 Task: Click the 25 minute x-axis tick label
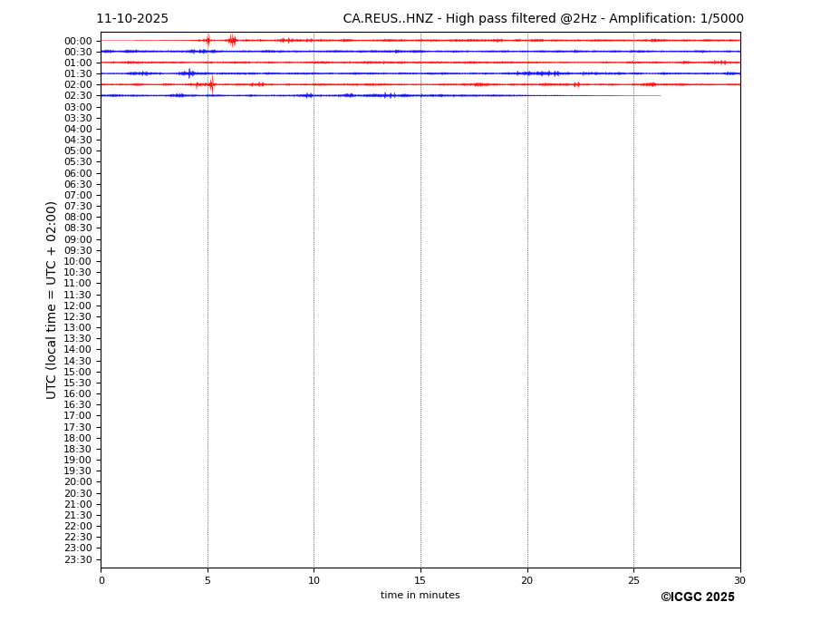pyautogui.click(x=633, y=580)
